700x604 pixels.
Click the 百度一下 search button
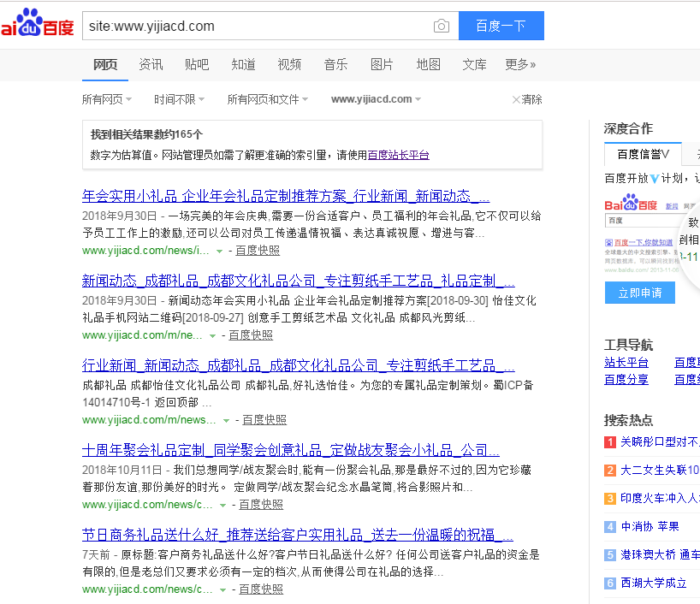click(x=501, y=26)
